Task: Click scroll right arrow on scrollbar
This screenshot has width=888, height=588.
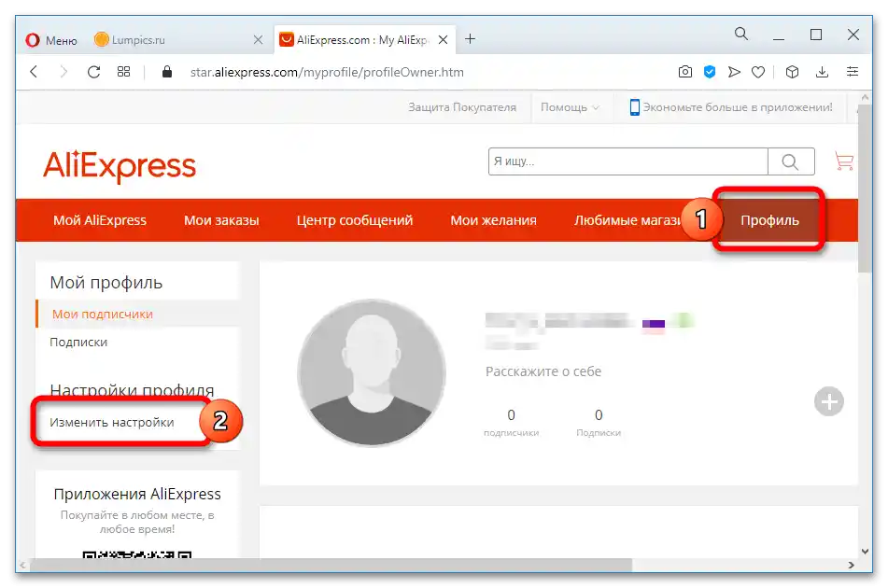Action: click(851, 565)
